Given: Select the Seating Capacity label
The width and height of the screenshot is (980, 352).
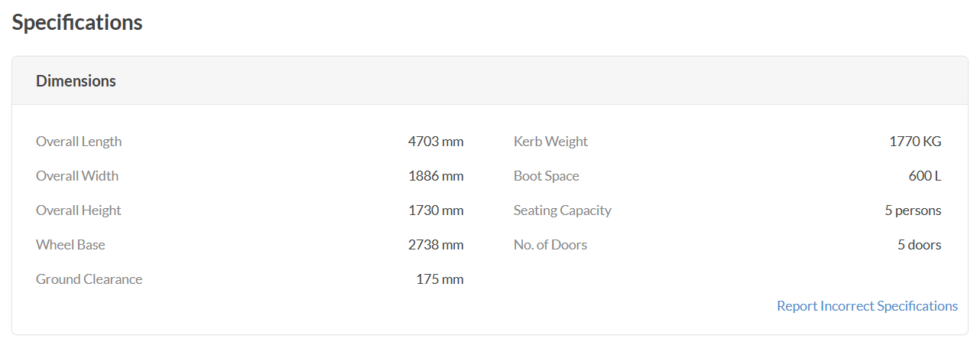Looking at the screenshot, I should (x=563, y=210).
